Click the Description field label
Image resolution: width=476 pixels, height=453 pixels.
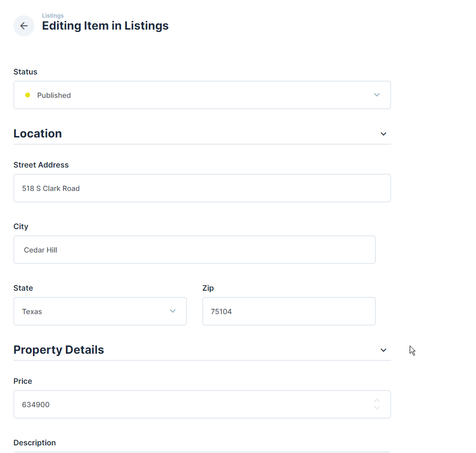pyautogui.click(x=35, y=442)
